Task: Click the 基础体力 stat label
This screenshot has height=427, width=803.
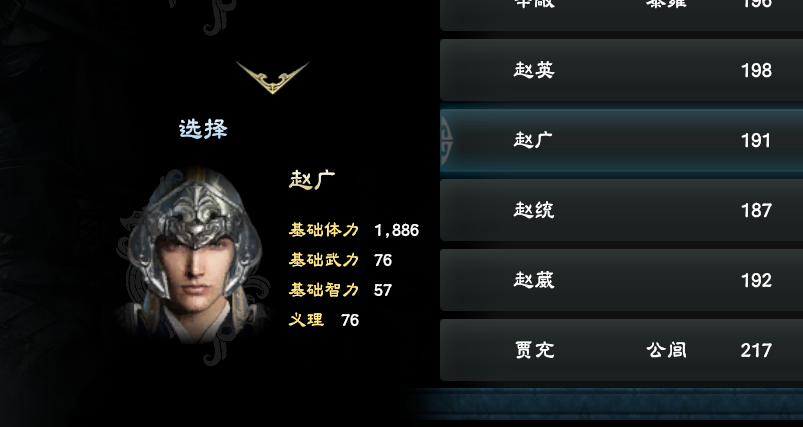Action: pos(324,230)
